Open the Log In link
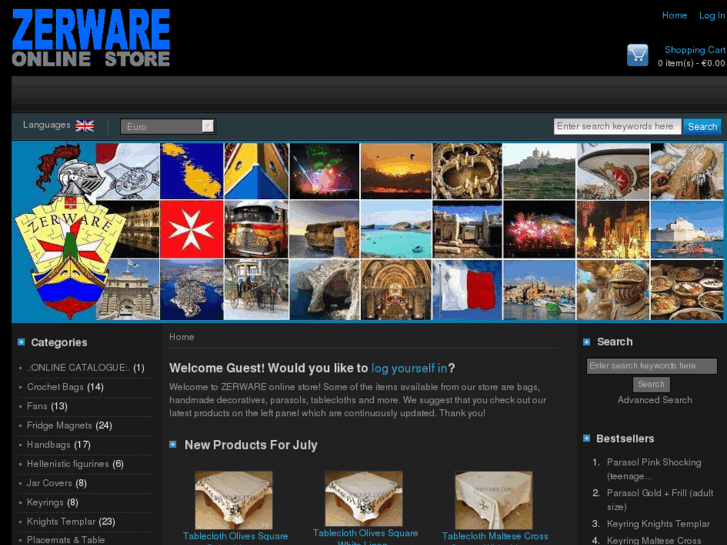 pos(712,15)
